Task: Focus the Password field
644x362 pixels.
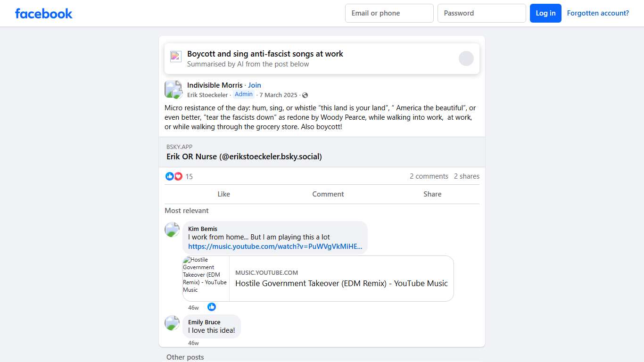Action: [x=481, y=13]
